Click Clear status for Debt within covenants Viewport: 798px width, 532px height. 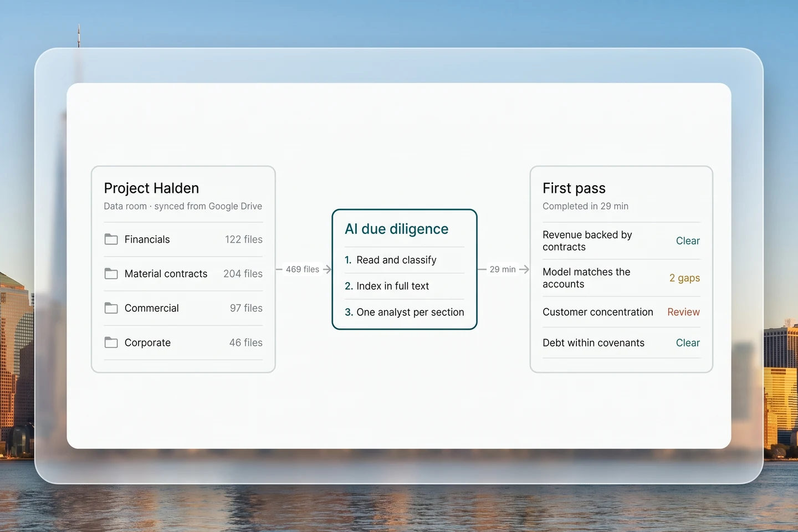pos(688,343)
